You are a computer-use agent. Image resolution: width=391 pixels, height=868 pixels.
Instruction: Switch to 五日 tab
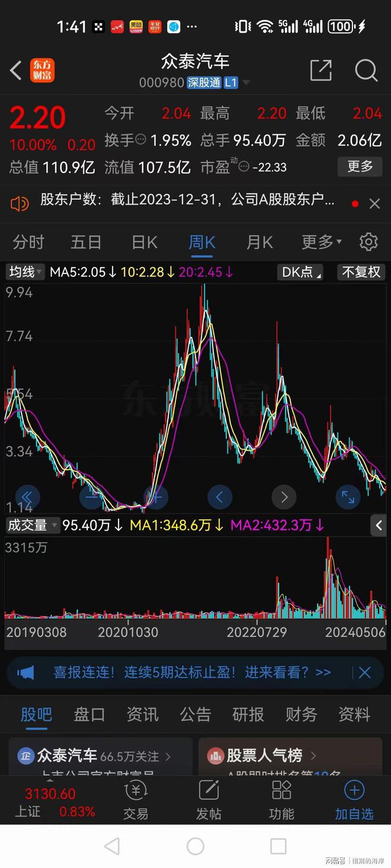pyautogui.click(x=86, y=242)
